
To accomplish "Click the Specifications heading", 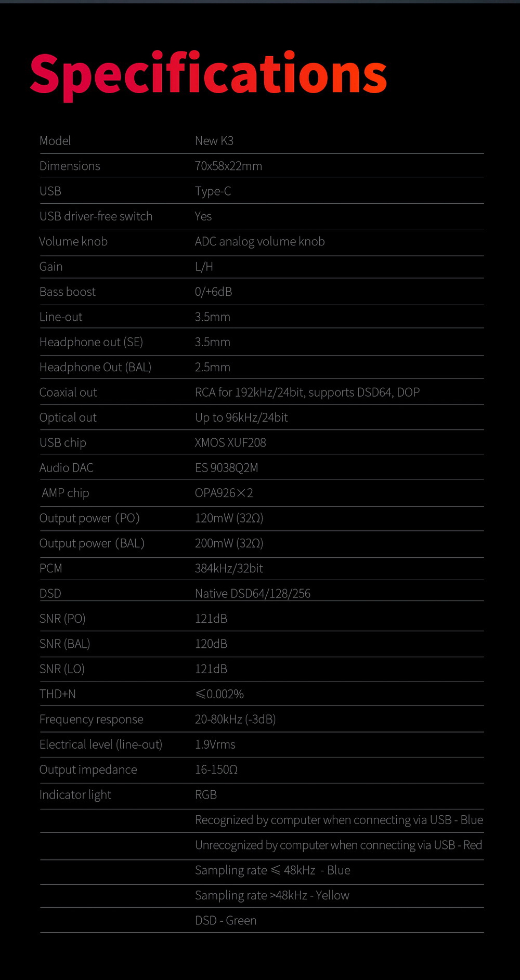I will (208, 74).
